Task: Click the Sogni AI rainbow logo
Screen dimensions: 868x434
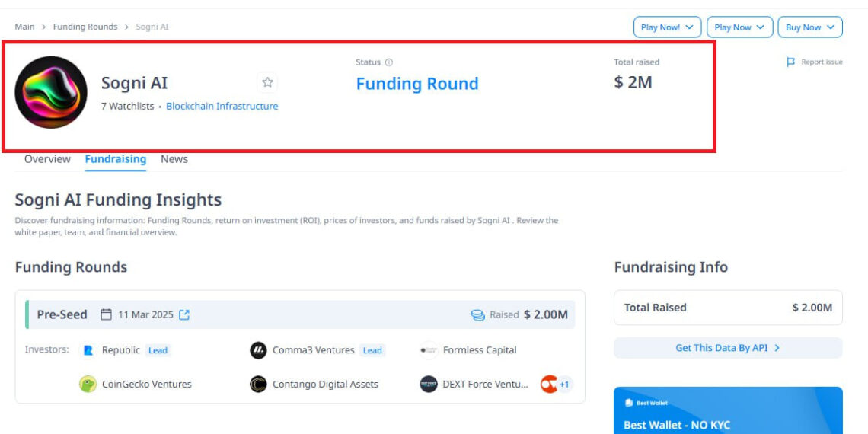Action: [51, 92]
